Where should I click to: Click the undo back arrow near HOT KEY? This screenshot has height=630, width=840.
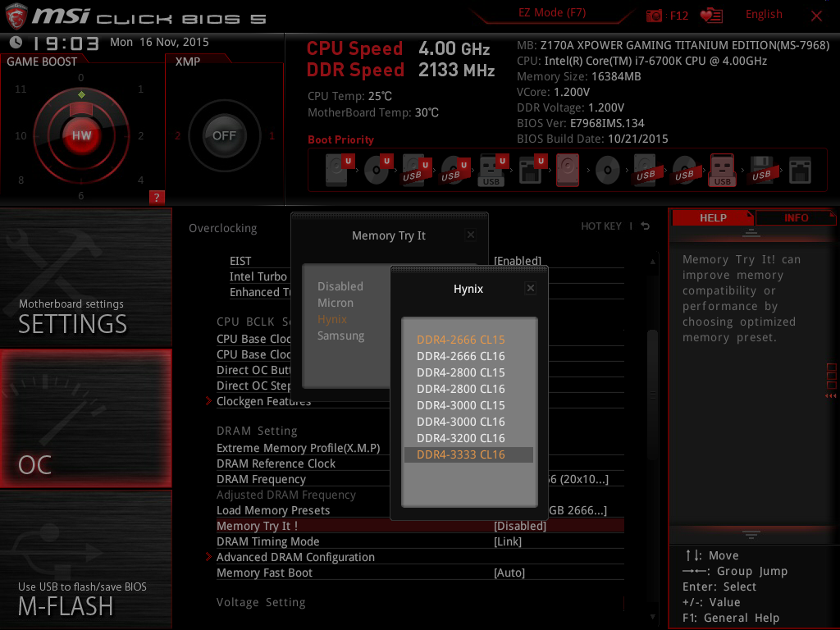[x=646, y=226]
